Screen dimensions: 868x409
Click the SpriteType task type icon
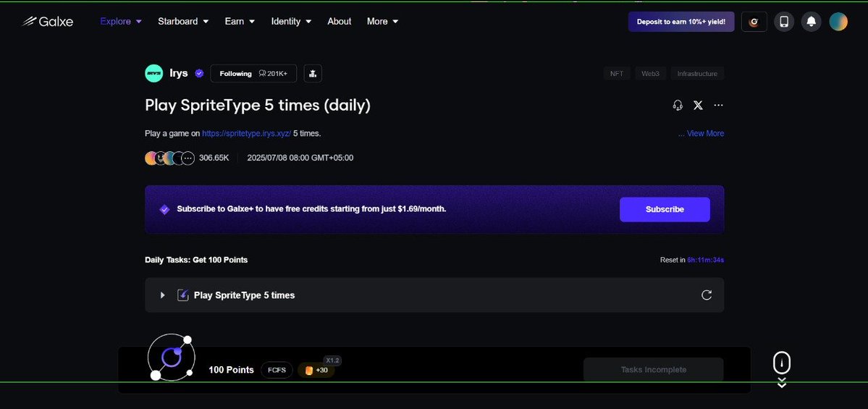(x=183, y=295)
